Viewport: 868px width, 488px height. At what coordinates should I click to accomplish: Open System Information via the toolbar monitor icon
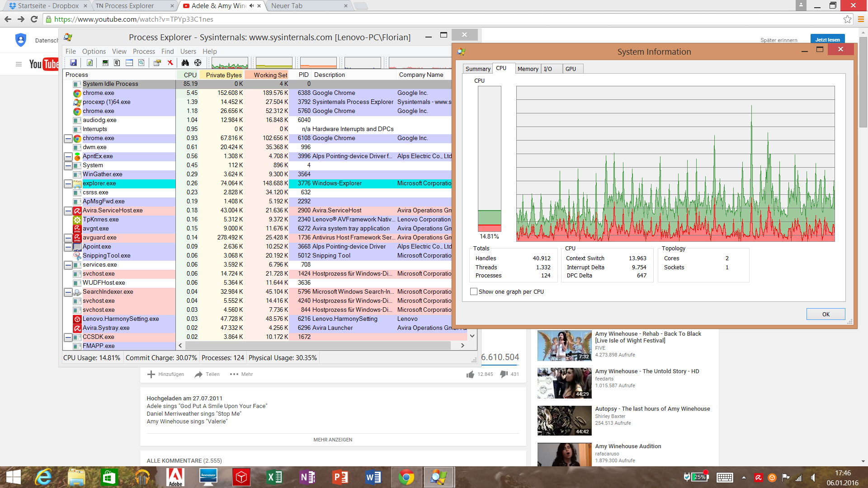pos(105,63)
